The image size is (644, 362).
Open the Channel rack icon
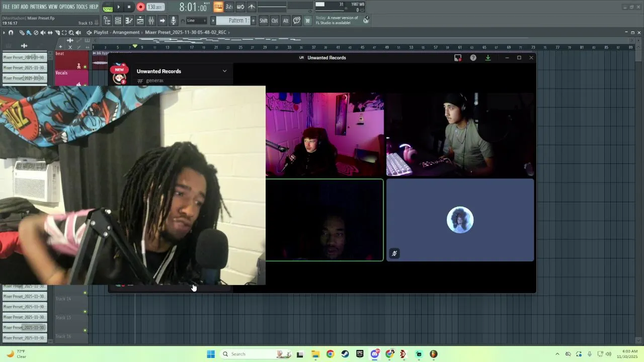(118, 21)
